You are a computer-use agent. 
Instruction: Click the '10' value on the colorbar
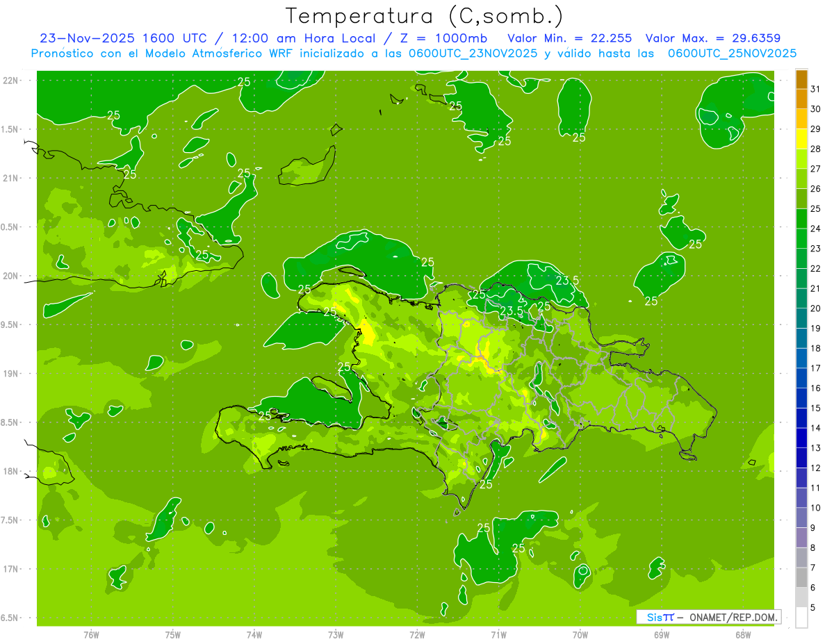[x=816, y=508]
